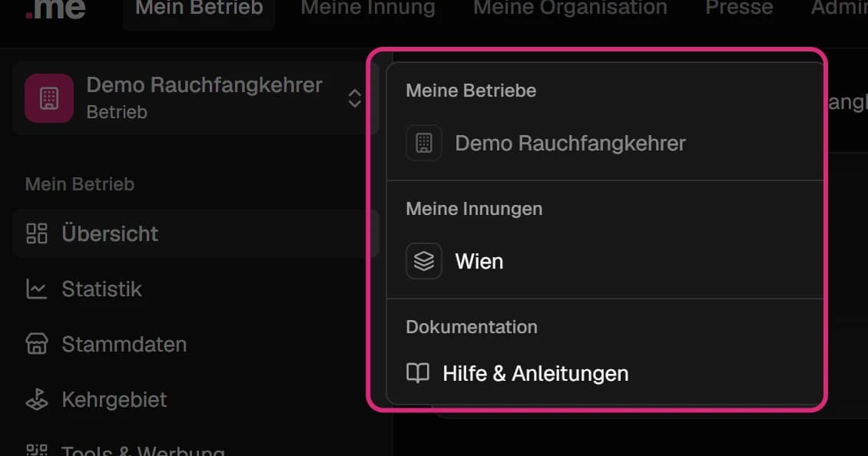Click the pink building icon of Demo Rauchfangkehrer
868x456 pixels.
point(49,98)
